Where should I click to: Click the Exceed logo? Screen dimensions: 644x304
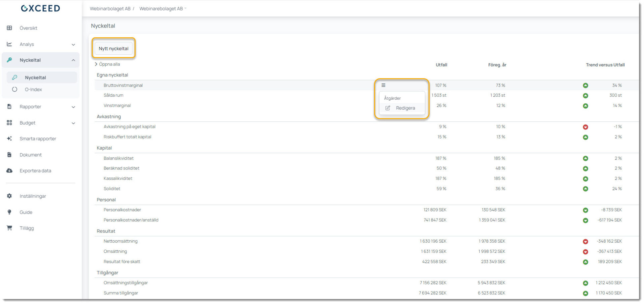[40, 8]
